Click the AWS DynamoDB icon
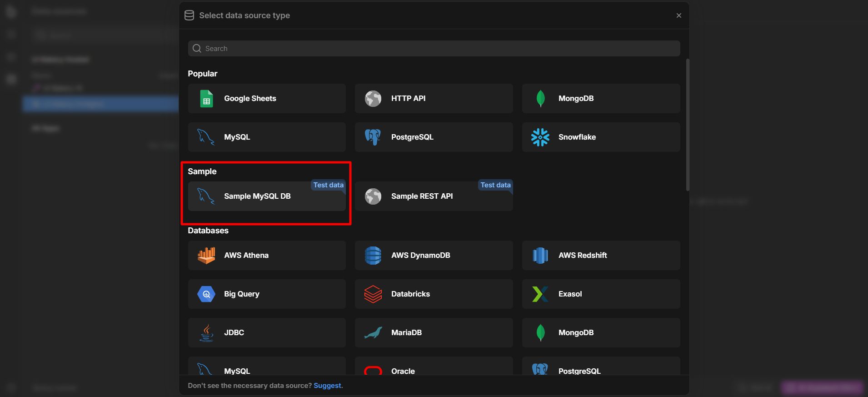The width and height of the screenshot is (868, 397). tap(373, 256)
